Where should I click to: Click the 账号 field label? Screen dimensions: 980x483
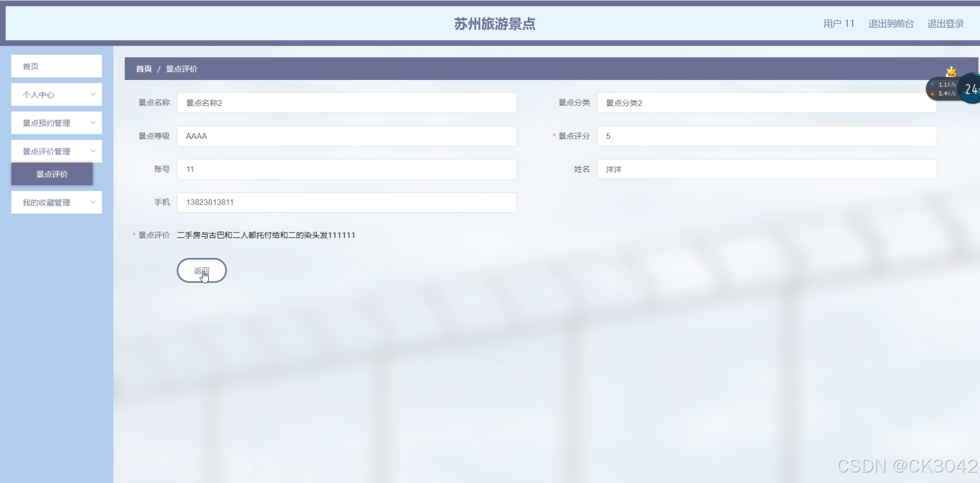point(162,169)
